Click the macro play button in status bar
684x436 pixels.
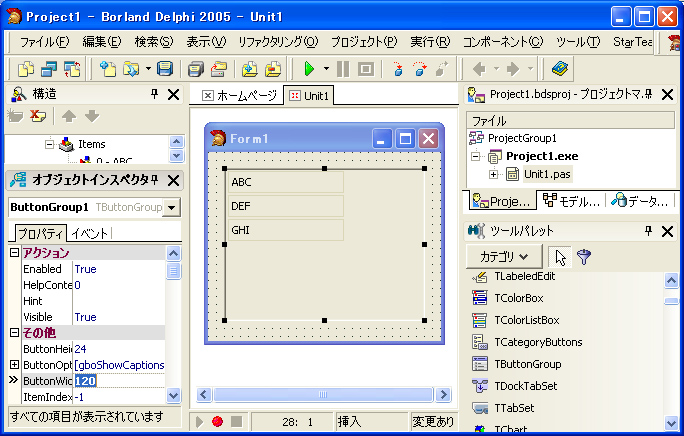[x=199, y=421]
